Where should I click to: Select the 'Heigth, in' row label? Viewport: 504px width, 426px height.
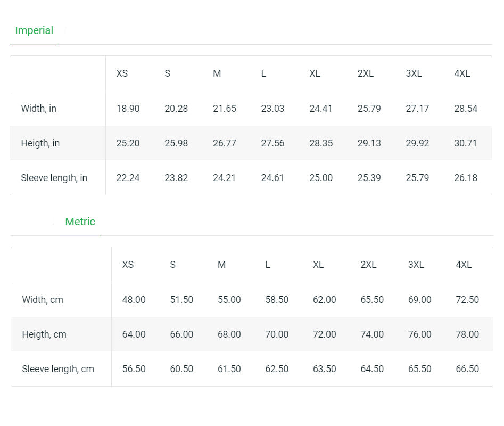click(x=40, y=143)
